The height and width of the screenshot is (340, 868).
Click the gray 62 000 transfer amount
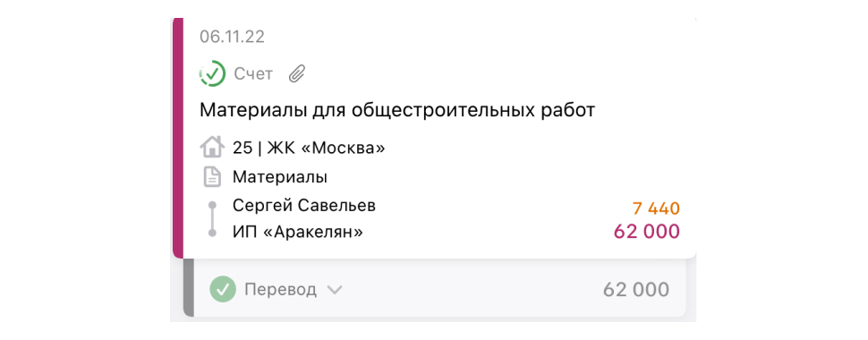point(636,289)
